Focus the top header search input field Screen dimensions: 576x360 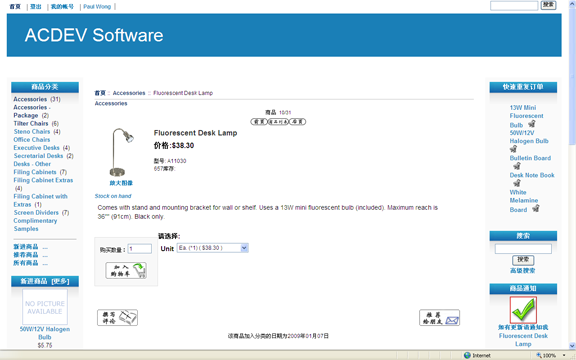point(514,6)
